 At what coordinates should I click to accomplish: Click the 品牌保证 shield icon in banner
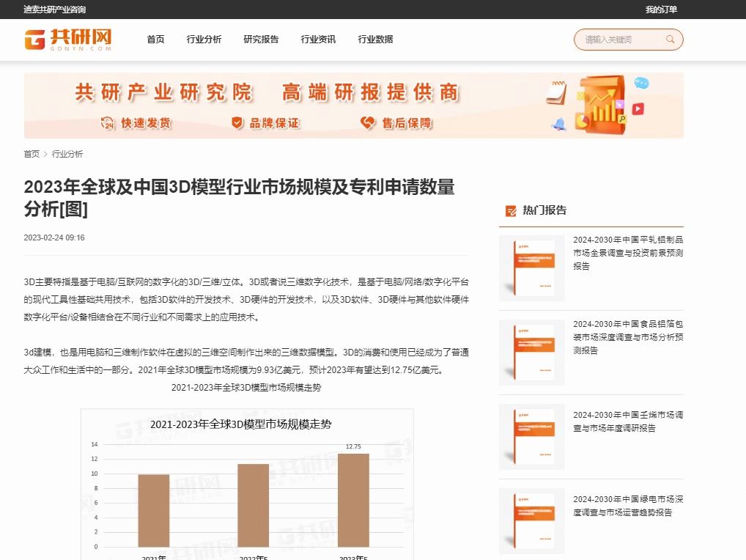pos(236,123)
